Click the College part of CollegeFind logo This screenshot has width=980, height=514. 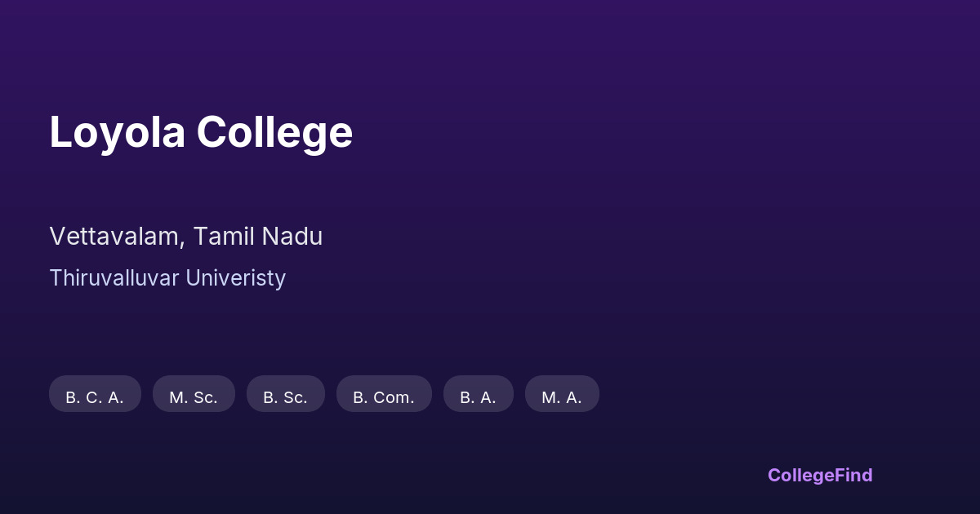point(800,475)
